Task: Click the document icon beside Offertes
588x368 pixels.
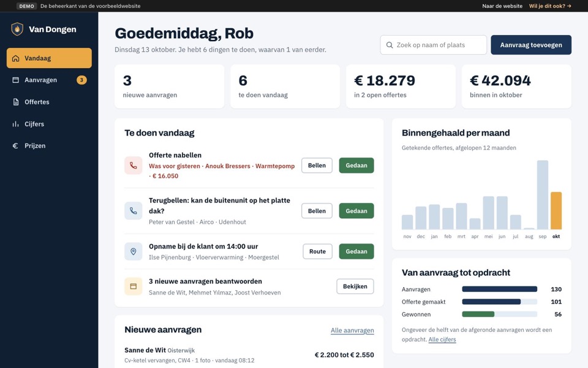Action: click(x=15, y=102)
